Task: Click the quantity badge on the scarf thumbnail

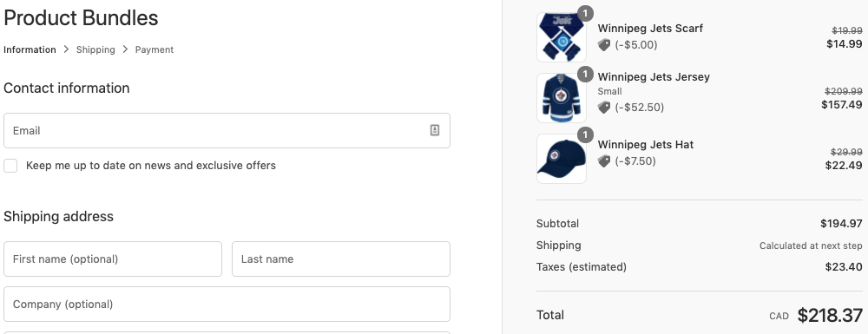Action: coord(585,13)
